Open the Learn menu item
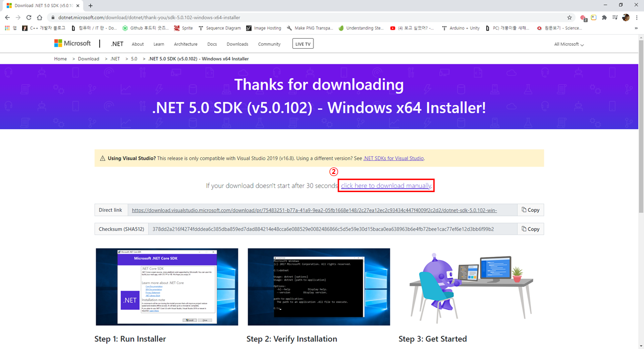This screenshot has width=644, height=349. pyautogui.click(x=158, y=44)
